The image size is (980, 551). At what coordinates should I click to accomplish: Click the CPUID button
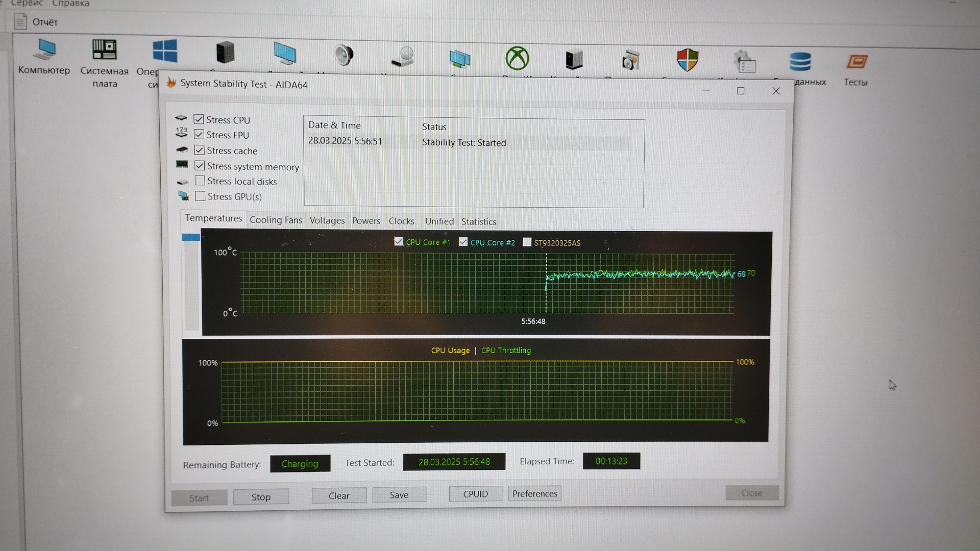[x=475, y=494]
